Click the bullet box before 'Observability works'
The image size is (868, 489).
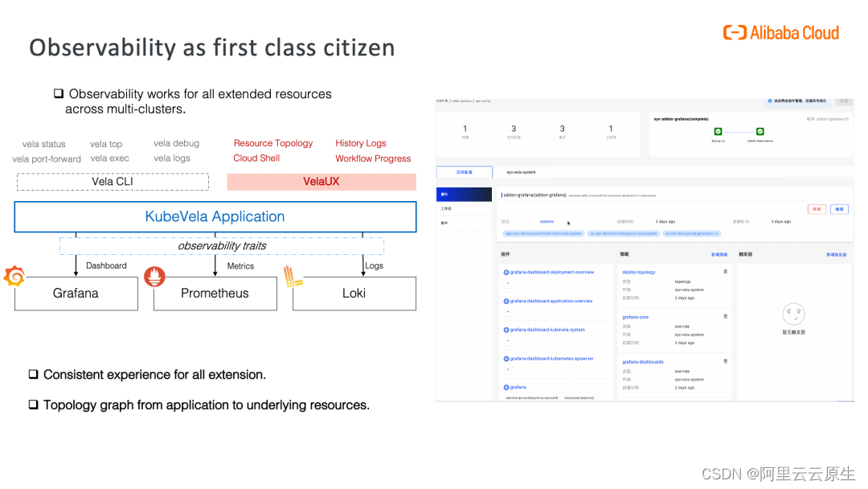(x=58, y=93)
